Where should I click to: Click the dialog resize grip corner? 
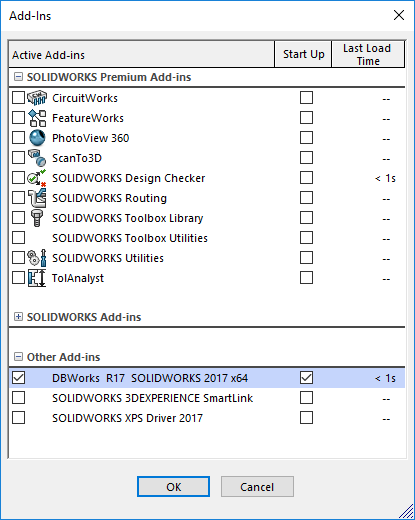(x=406, y=512)
